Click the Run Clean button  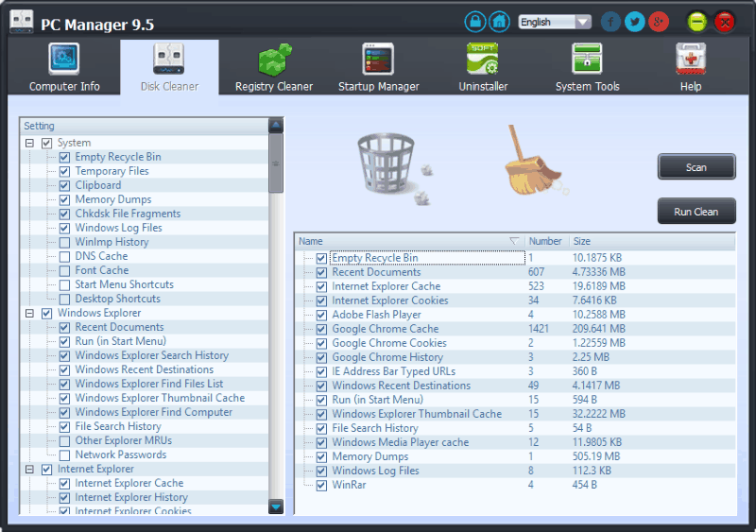tap(696, 212)
